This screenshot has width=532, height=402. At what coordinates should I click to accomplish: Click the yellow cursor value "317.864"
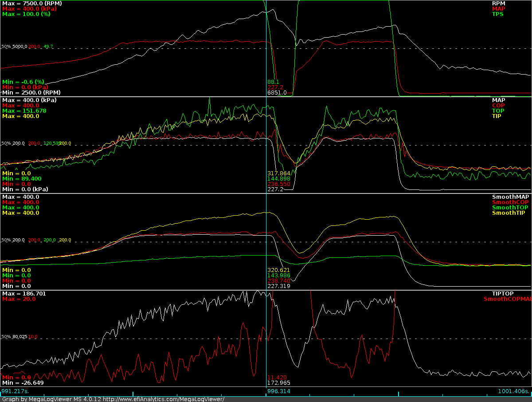coord(279,173)
